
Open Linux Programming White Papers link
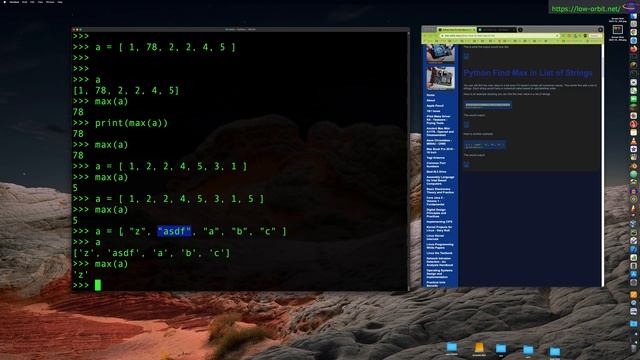point(440,246)
